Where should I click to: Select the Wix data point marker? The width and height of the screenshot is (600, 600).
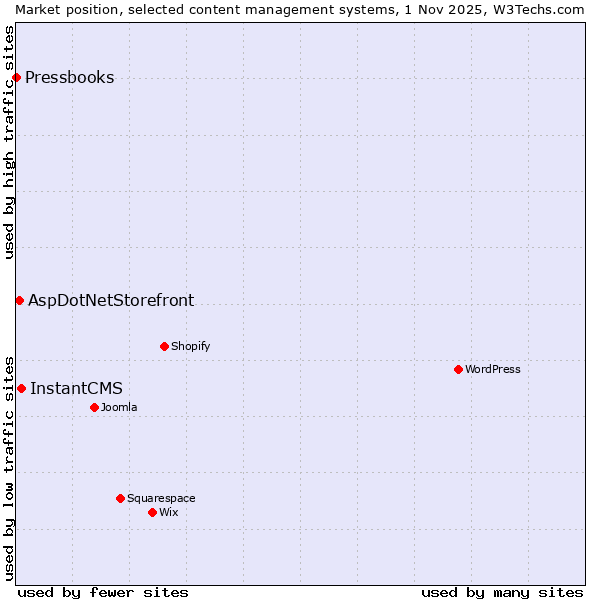pyautogui.click(x=152, y=512)
